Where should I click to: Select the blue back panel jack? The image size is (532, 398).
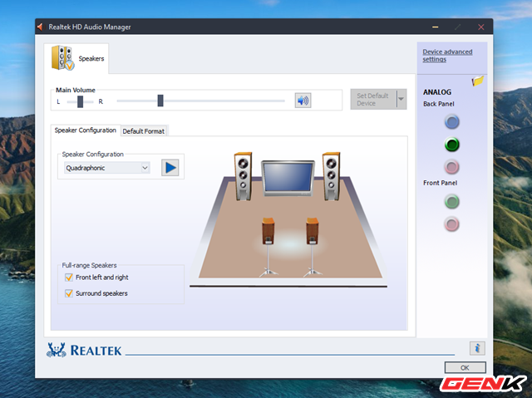click(452, 122)
